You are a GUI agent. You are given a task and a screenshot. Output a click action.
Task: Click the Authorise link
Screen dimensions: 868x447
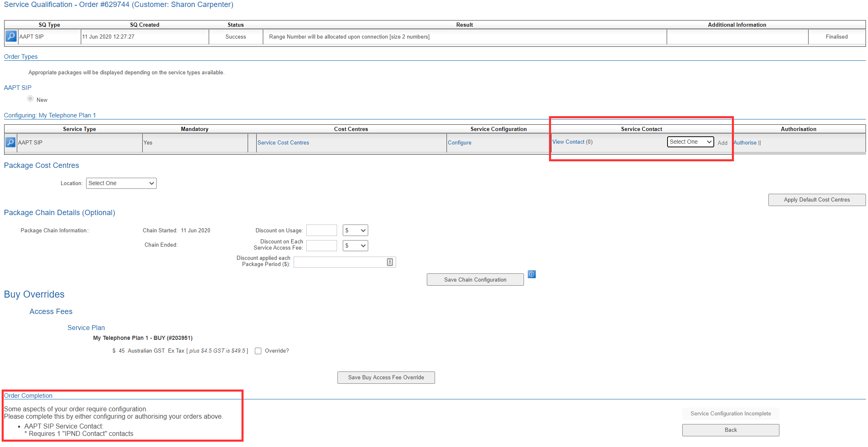745,142
